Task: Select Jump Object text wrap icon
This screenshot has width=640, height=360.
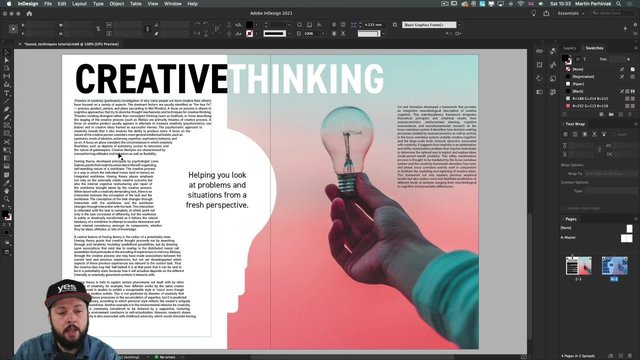Action: (594, 134)
